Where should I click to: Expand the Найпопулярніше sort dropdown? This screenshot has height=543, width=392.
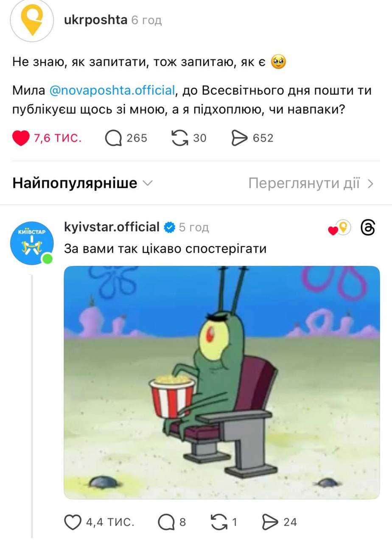[83, 183]
